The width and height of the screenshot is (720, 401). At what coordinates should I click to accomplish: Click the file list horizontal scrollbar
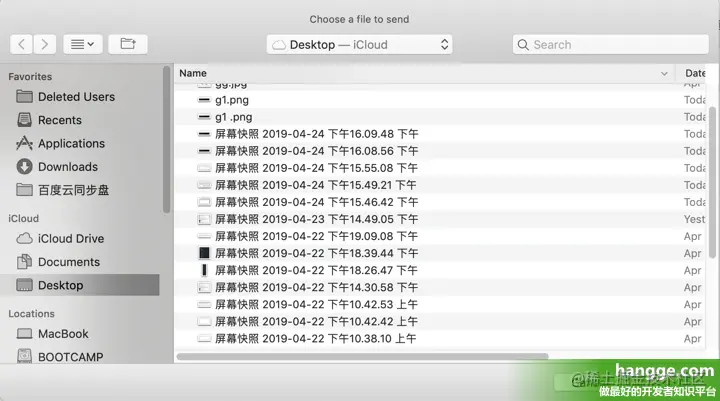click(x=362, y=356)
